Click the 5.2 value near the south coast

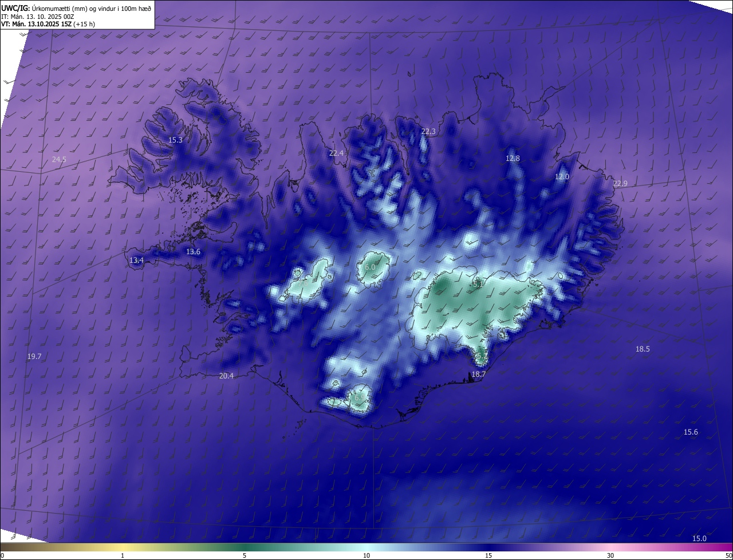(x=482, y=356)
